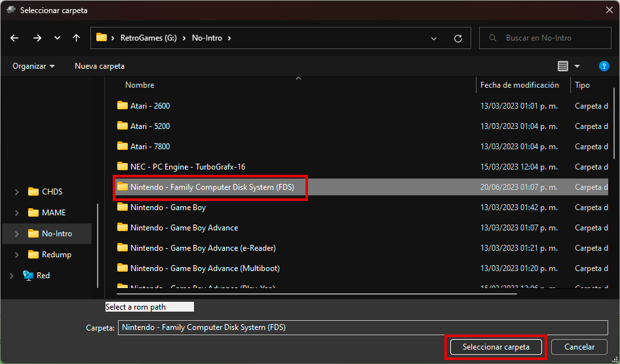This screenshot has width=620, height=364.
Task: Go back with the left arrow
Action: (14, 38)
